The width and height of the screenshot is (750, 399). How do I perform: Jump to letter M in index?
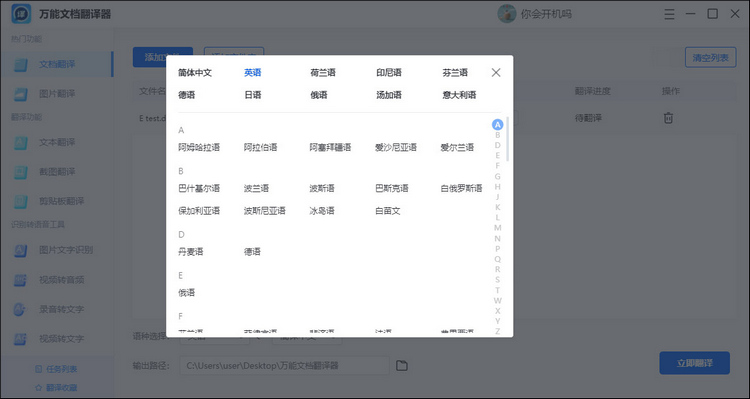497,228
